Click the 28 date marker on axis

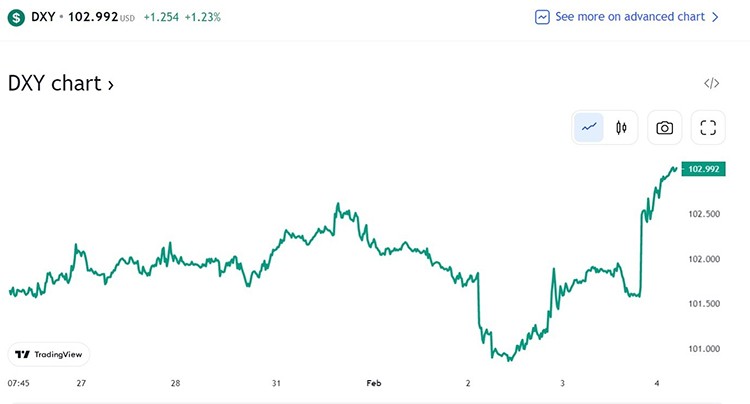[x=175, y=383]
